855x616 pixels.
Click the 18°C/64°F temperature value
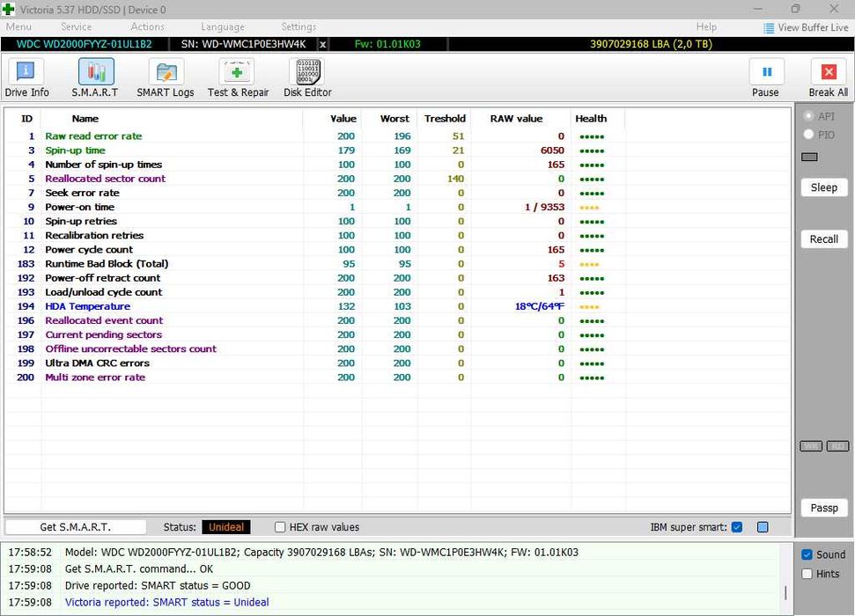pyautogui.click(x=539, y=306)
